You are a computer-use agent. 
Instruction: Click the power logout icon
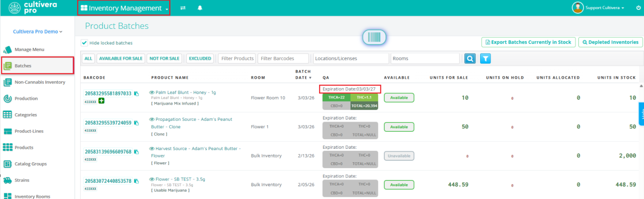(x=639, y=8)
